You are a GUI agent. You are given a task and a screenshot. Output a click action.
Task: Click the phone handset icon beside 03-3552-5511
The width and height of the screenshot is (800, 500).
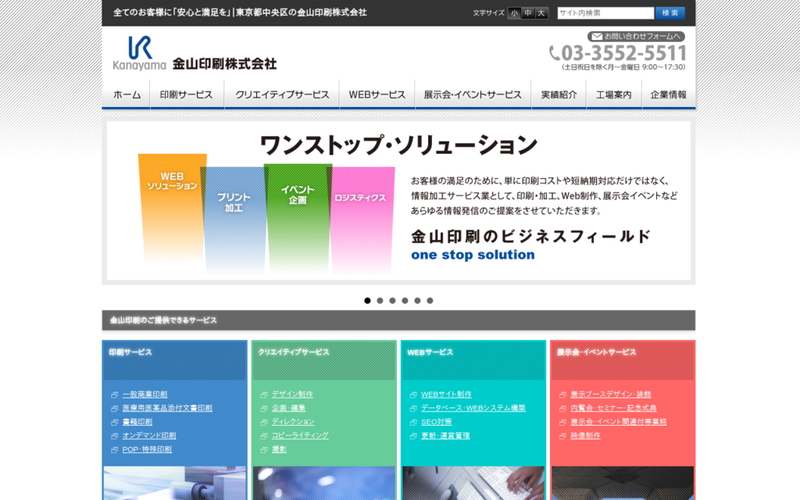(x=555, y=53)
